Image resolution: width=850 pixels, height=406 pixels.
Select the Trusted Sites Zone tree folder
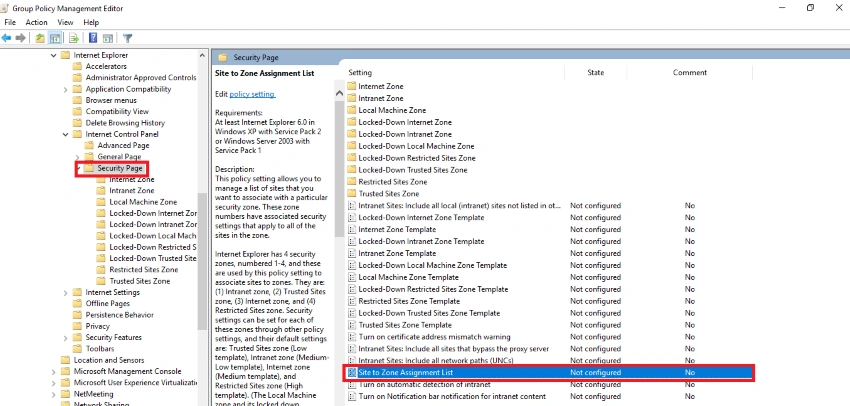(x=140, y=281)
